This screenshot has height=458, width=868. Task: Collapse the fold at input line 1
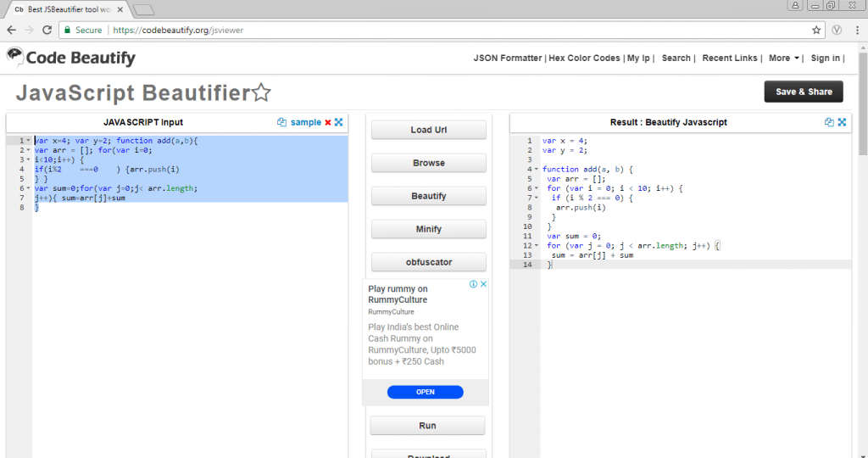pyautogui.click(x=28, y=141)
